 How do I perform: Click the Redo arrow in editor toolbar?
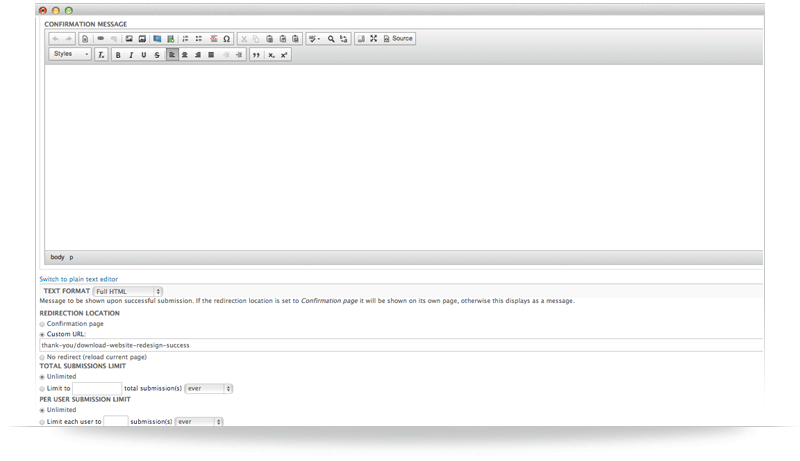click(68, 39)
